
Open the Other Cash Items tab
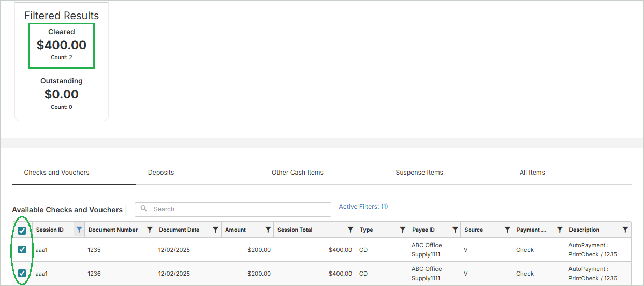(297, 173)
